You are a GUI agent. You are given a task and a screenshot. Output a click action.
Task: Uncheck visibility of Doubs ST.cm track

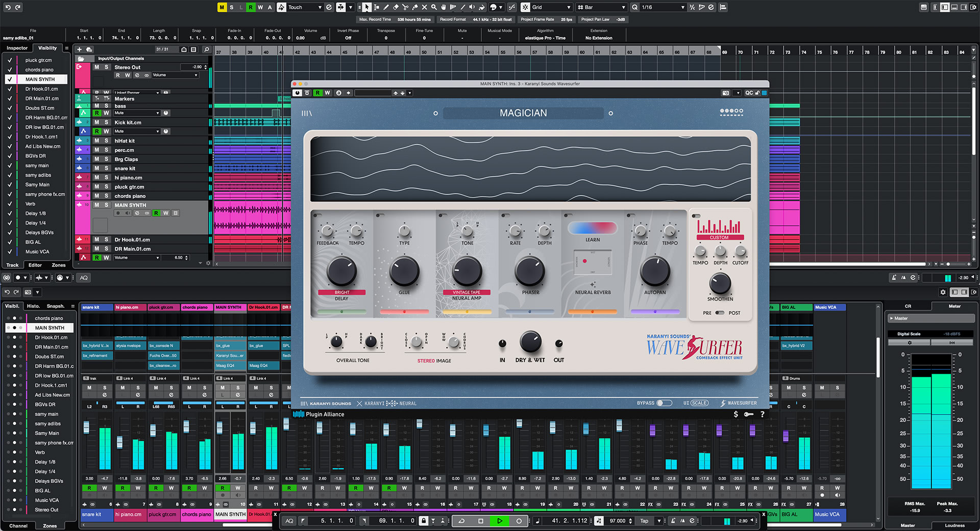tap(10, 108)
